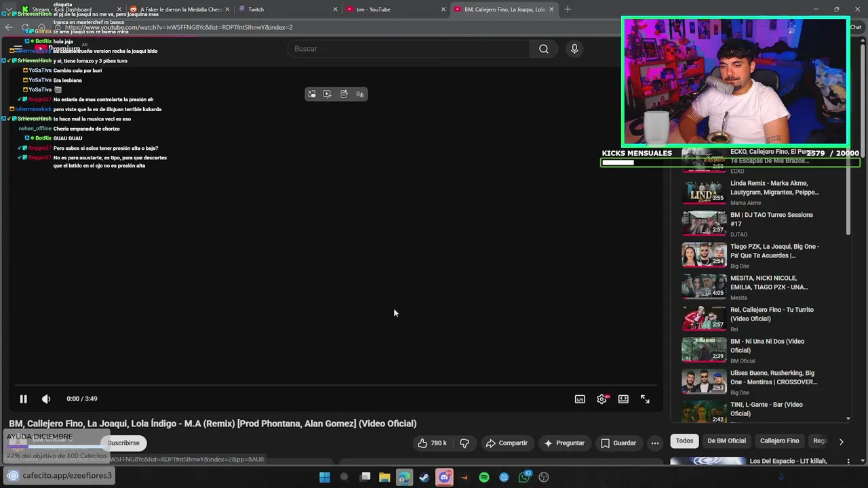
Task: Open Windows taskbar search
Action: (344, 477)
